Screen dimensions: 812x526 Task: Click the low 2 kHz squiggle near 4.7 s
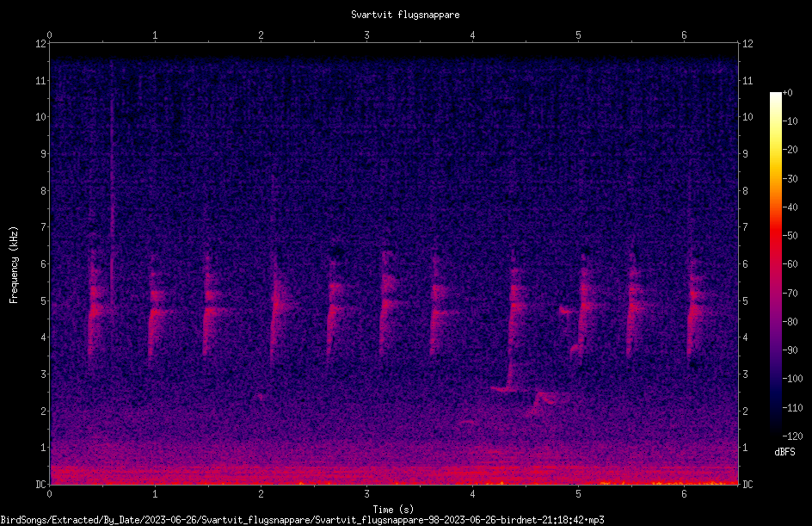tap(544, 403)
